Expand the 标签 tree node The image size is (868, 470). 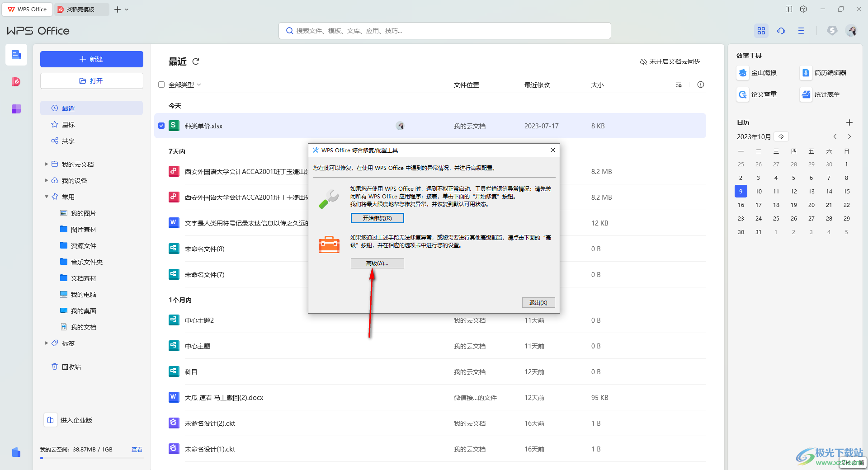[46, 343]
